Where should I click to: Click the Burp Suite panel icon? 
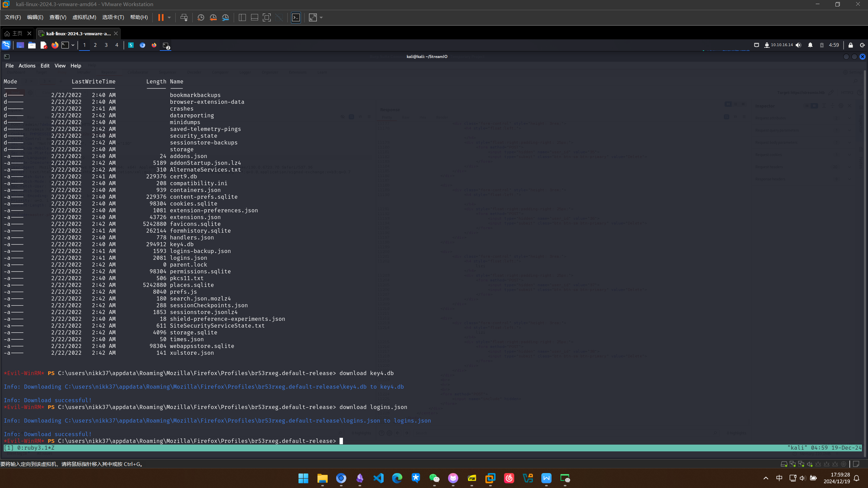[x=131, y=45]
